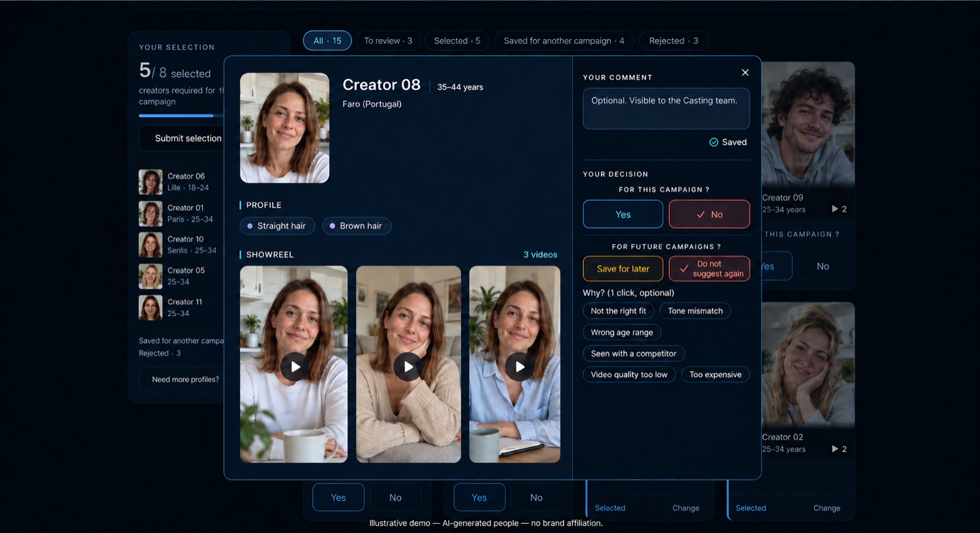Pick the 'Video quality too low' reason
Screen dimensions: 980x533
tap(629, 374)
